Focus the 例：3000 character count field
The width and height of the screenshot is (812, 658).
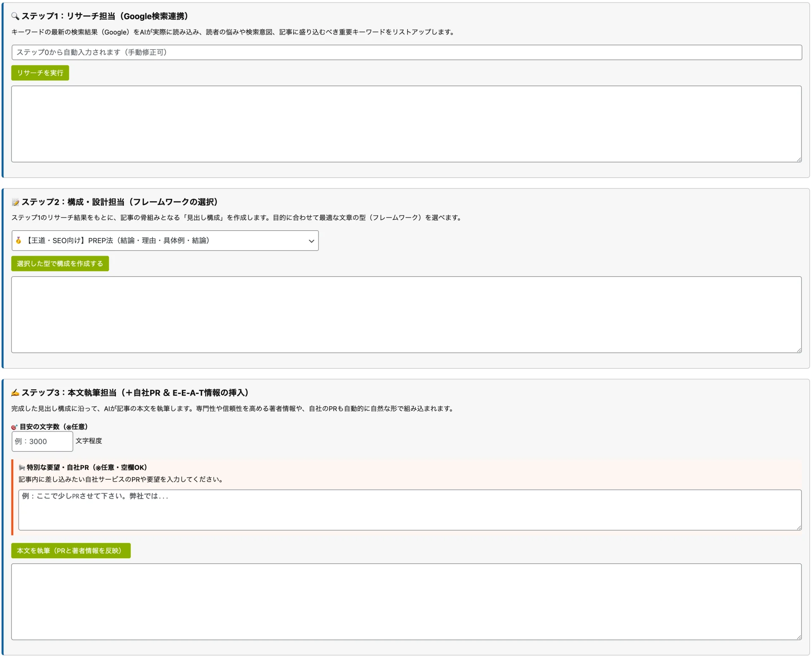coord(42,442)
